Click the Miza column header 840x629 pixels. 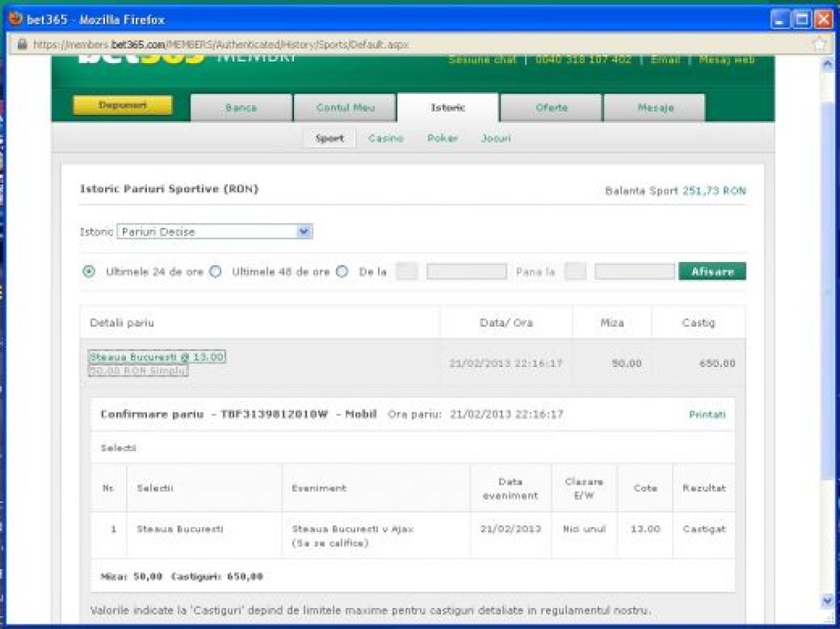[612, 323]
